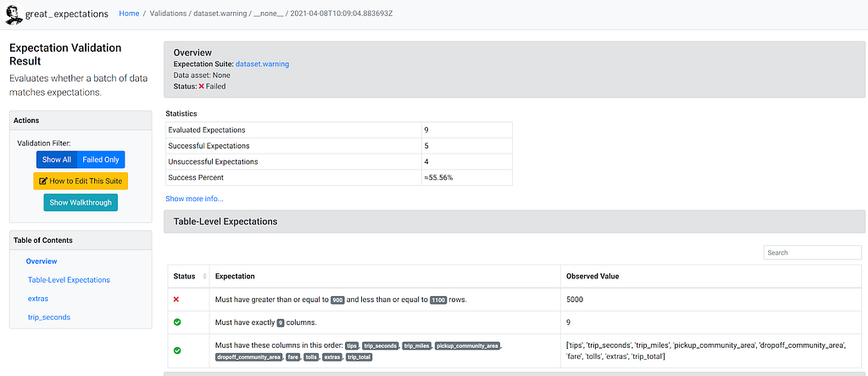868x376 pixels.
Task: Expand the Show more info link
Action: point(194,199)
